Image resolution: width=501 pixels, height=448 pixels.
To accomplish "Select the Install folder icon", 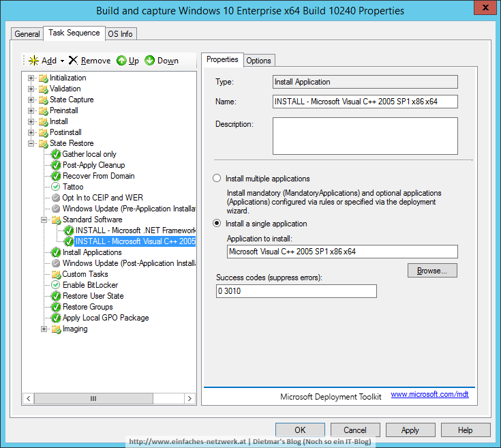I will tap(43, 121).
